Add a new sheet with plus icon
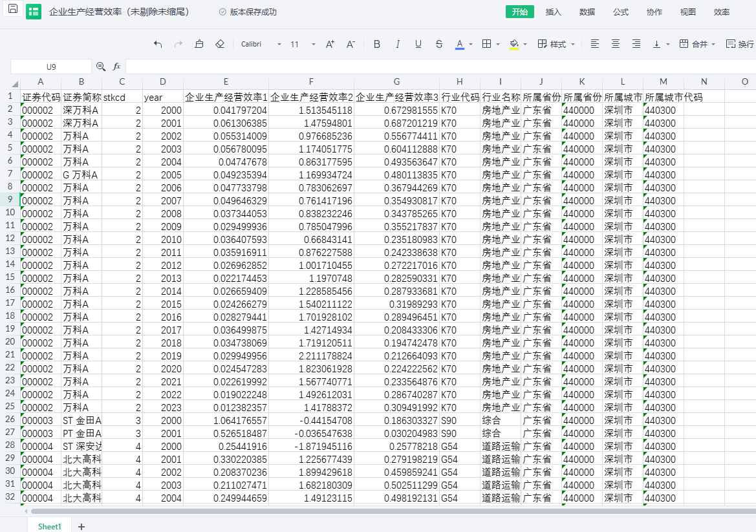The image size is (756, 532). pos(81,527)
